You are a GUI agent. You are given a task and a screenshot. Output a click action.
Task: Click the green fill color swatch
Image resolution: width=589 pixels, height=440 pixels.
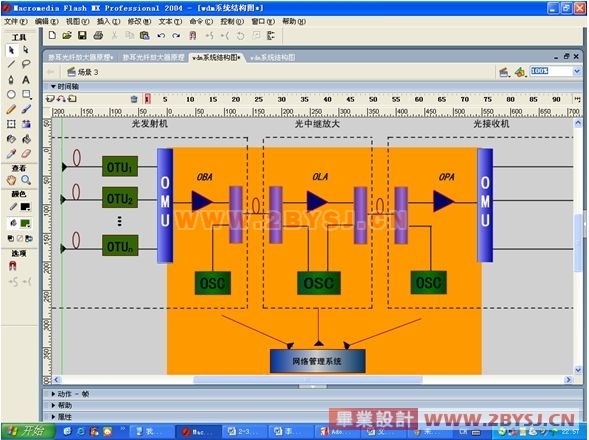(x=25, y=224)
